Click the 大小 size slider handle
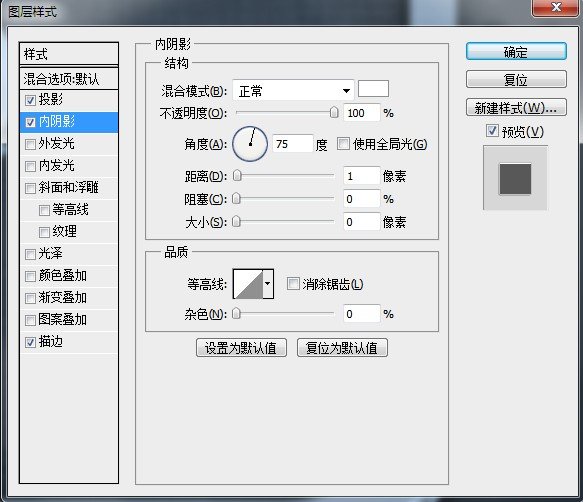This screenshot has height=502, width=583. (236, 222)
